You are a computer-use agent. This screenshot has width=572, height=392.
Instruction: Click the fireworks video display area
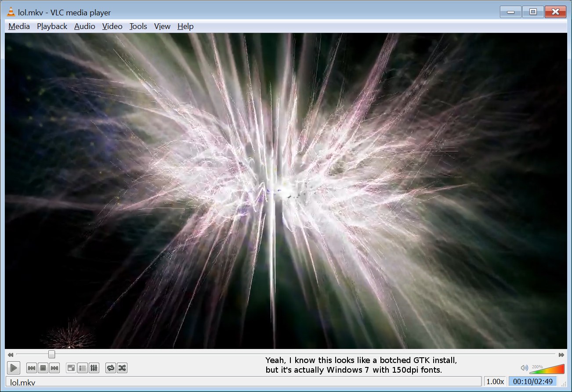point(286,191)
